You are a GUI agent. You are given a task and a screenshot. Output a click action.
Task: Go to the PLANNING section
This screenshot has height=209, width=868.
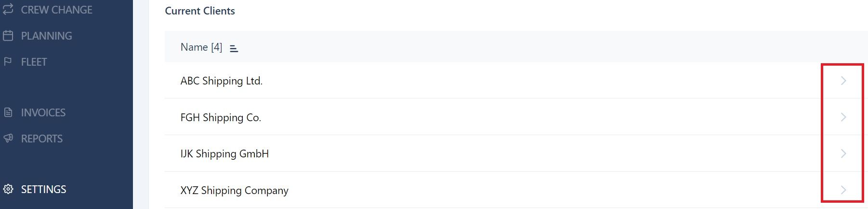46,36
